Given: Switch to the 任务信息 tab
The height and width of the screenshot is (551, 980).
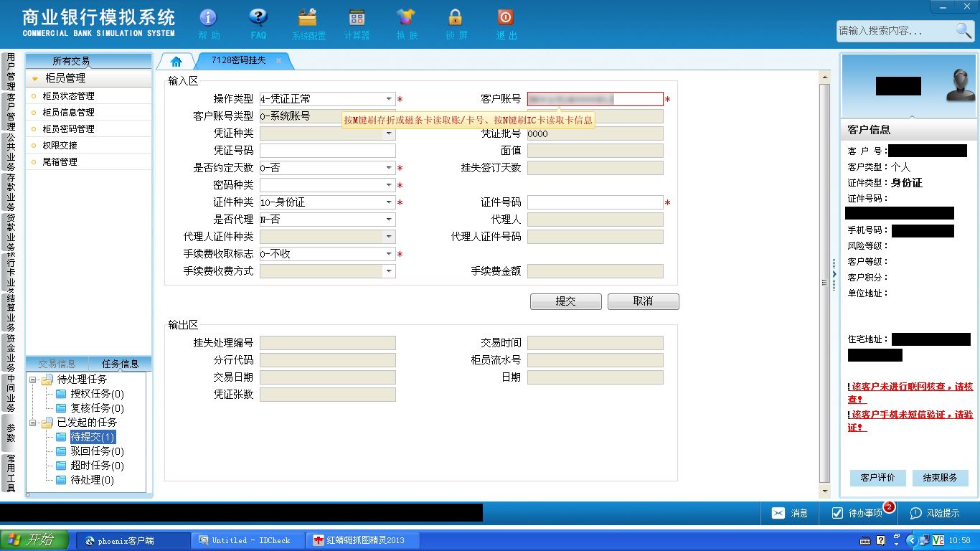Looking at the screenshot, I should [x=121, y=364].
